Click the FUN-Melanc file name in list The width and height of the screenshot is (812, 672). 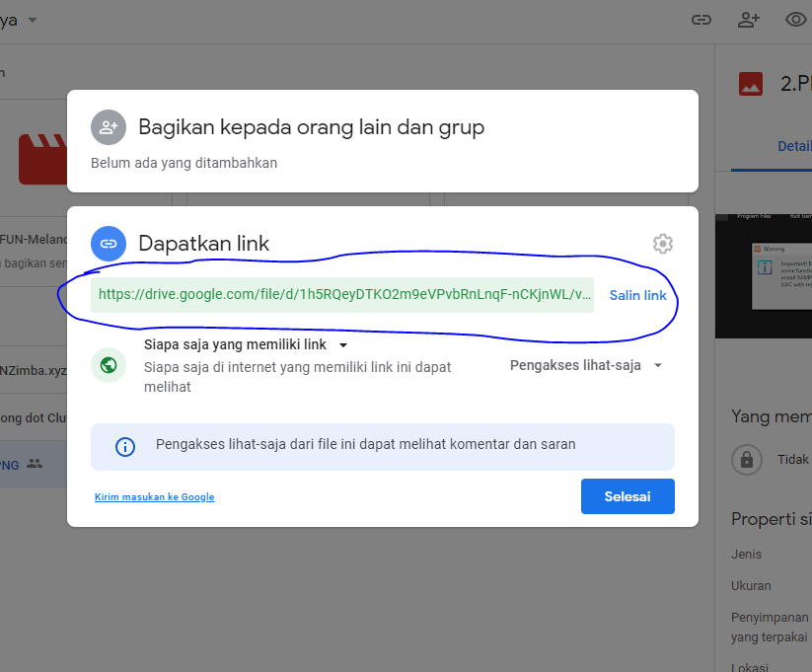pos(34,240)
